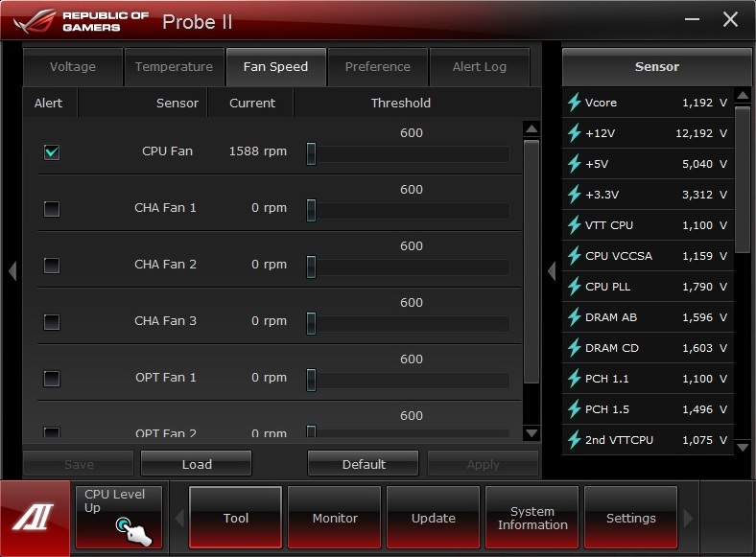Click the Vcore lightning bolt icon

pos(575,103)
